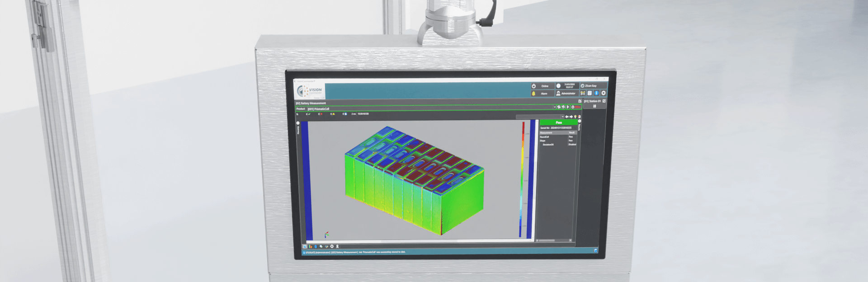Expand the result history dropdown

point(562,117)
